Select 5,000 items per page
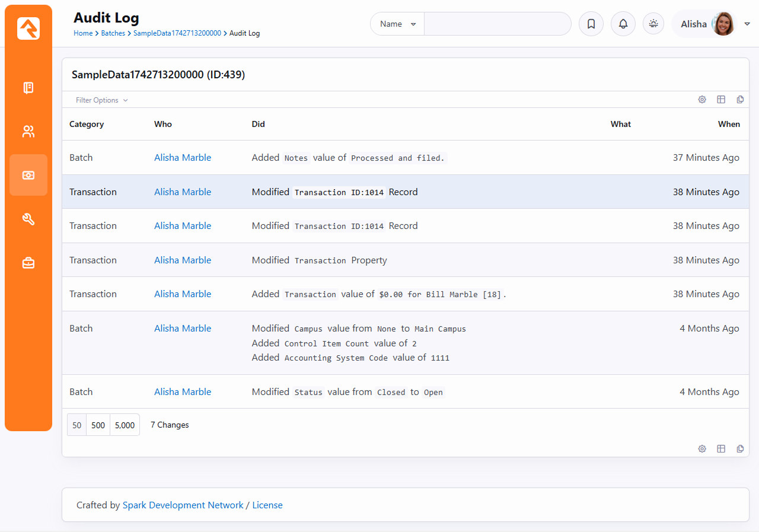 pyautogui.click(x=125, y=425)
